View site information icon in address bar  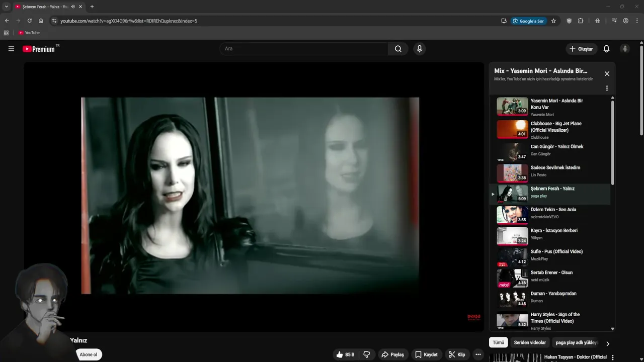[54, 21]
